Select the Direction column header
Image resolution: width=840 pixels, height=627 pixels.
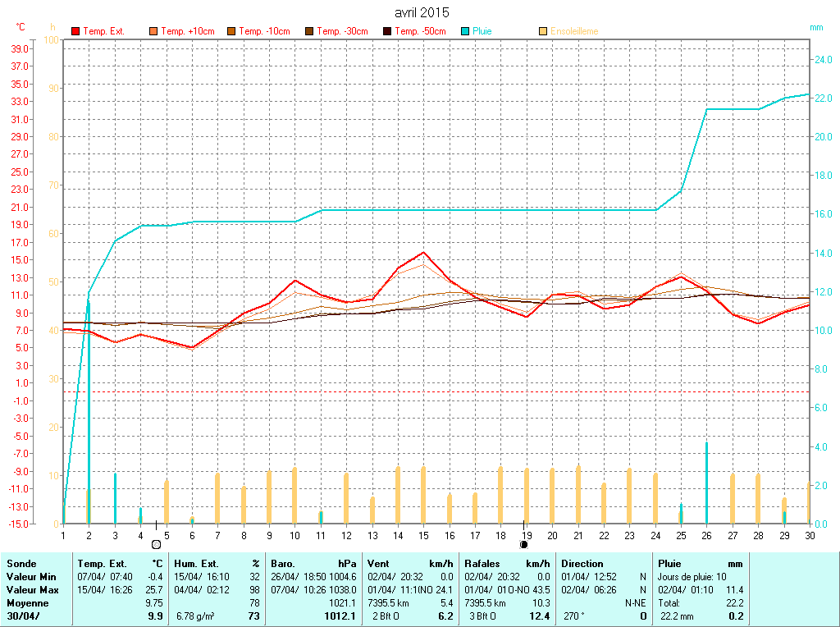click(583, 564)
